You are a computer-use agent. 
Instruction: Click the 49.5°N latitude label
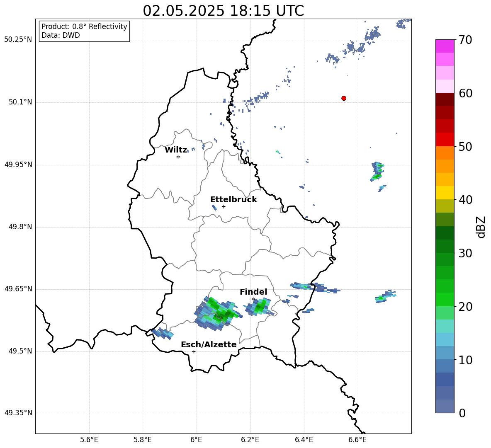click(20, 351)
